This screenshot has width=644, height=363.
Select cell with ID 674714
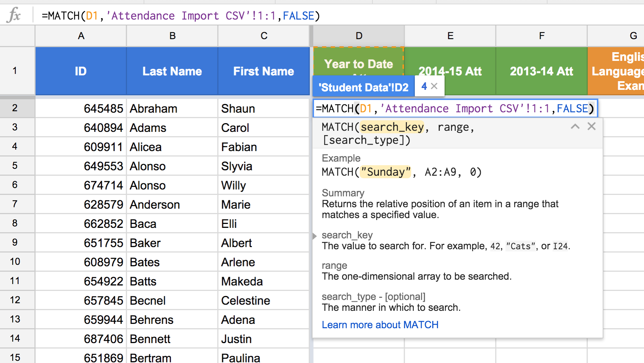pyautogui.click(x=81, y=185)
